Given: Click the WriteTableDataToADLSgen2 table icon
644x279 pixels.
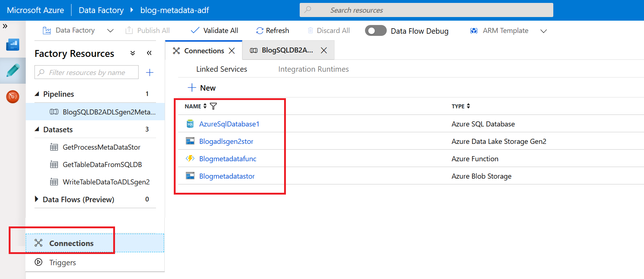Looking at the screenshot, I should pos(54,182).
